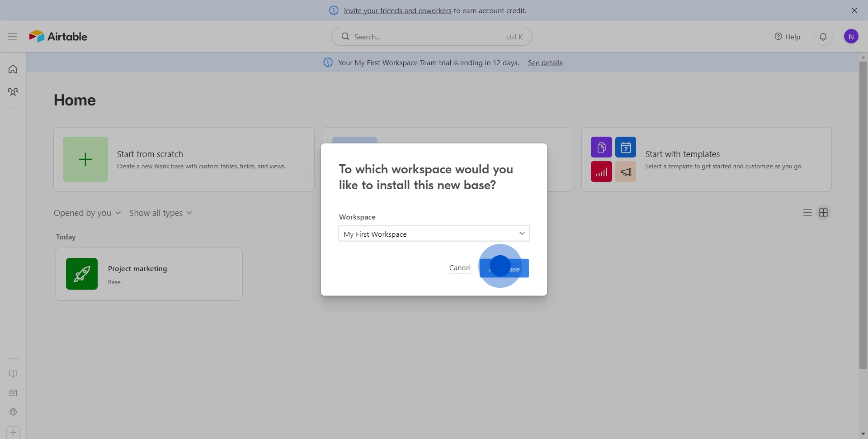
Task: Open the marketplace icon in sidebar
Action: [13, 393]
